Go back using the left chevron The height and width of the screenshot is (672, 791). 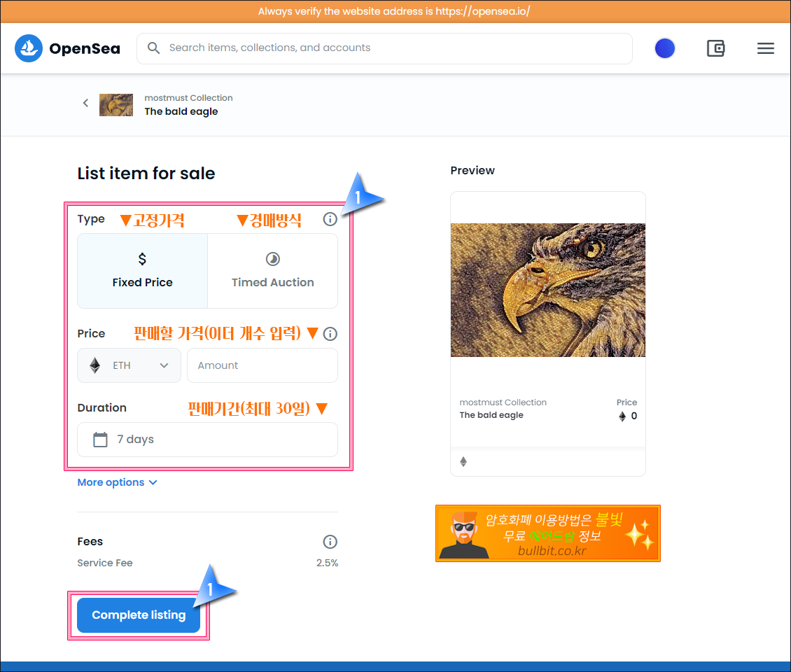(86, 103)
